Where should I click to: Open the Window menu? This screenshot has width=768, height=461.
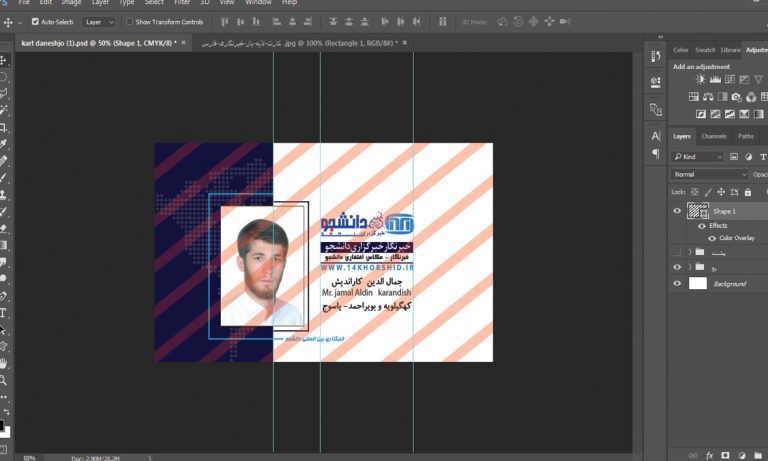pyautogui.click(x=258, y=2)
